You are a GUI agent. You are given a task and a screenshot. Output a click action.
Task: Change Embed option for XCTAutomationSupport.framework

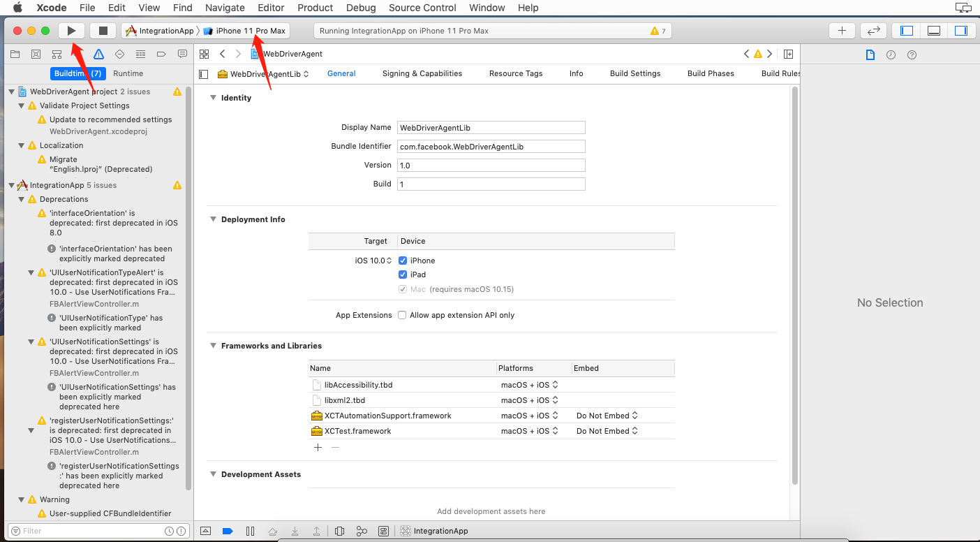(x=607, y=416)
